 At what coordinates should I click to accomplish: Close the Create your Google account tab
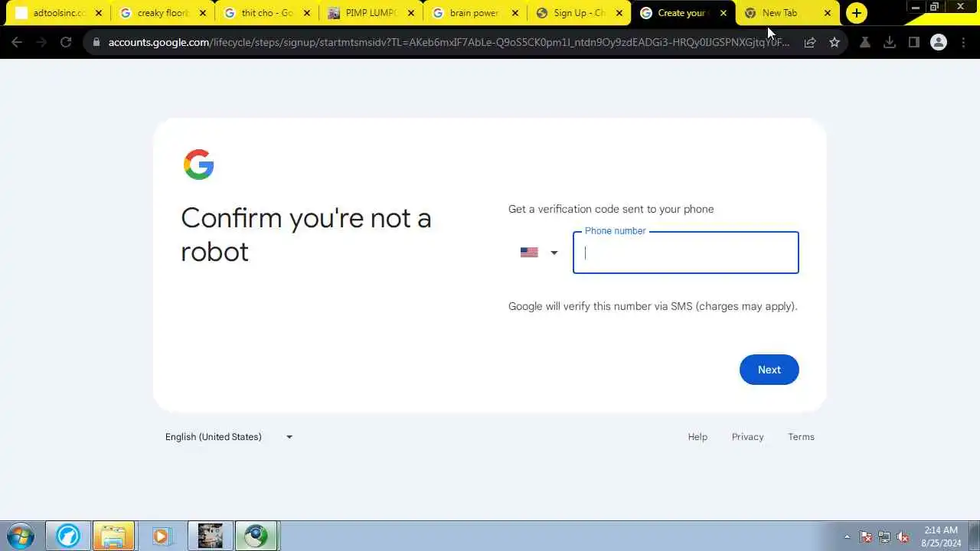click(x=723, y=13)
